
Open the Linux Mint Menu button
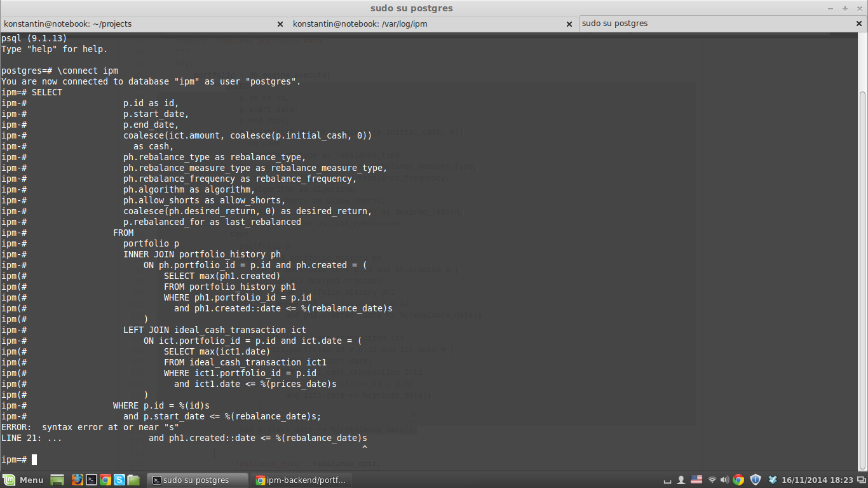23,480
